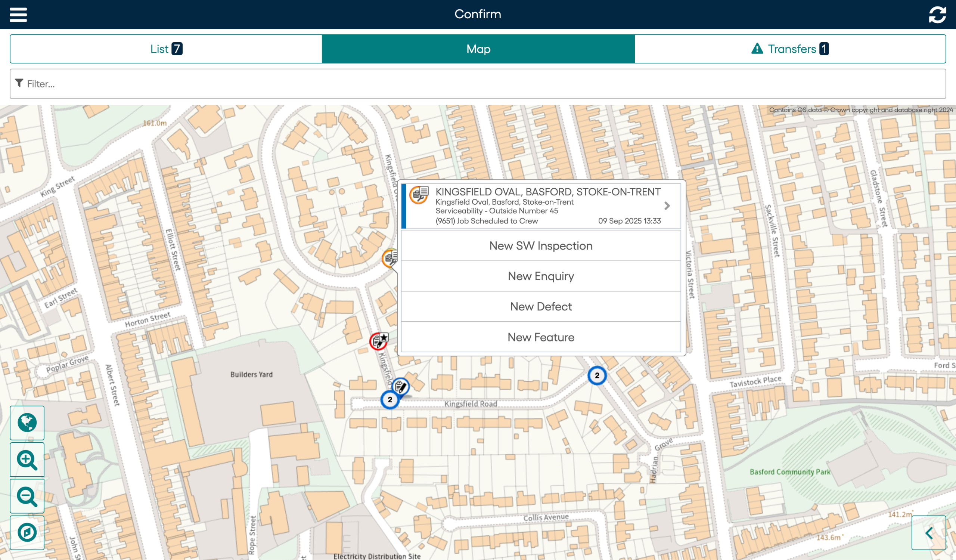The width and height of the screenshot is (956, 560).
Task: Select New Enquiry option
Action: coord(541,276)
